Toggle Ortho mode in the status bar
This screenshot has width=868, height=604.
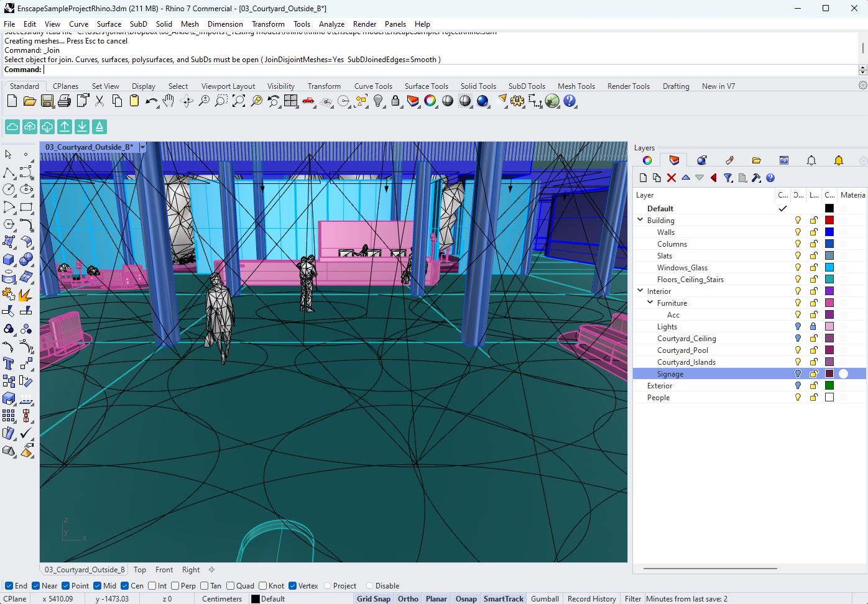(408, 598)
